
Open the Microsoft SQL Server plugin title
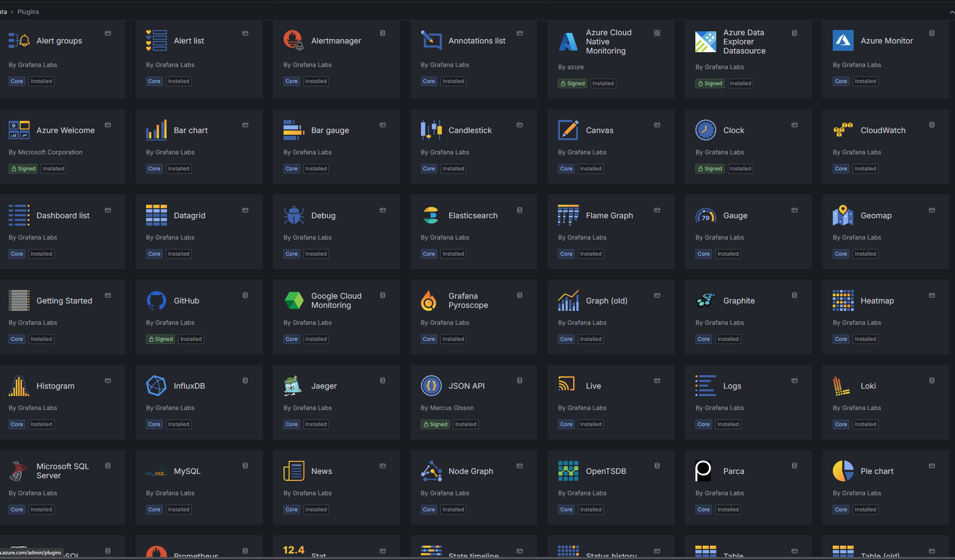tap(63, 471)
